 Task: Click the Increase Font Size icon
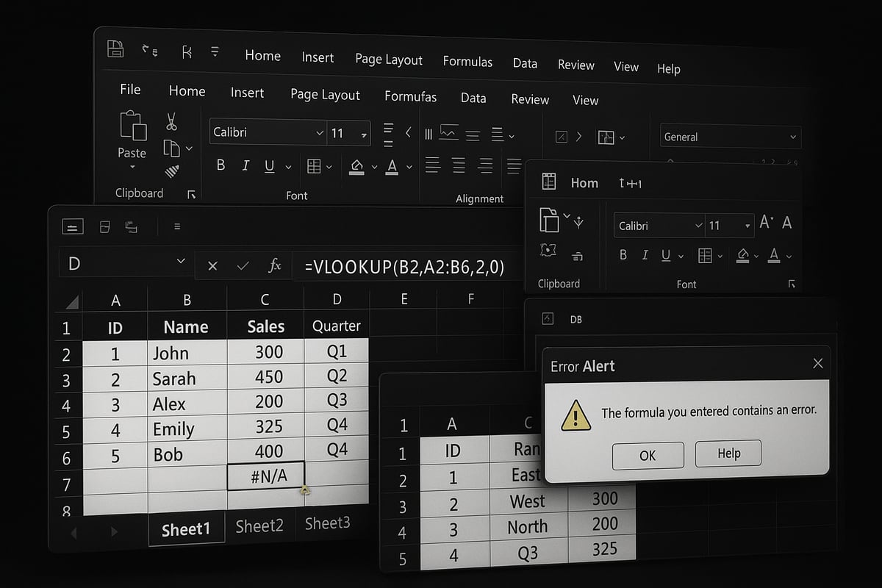pos(764,222)
